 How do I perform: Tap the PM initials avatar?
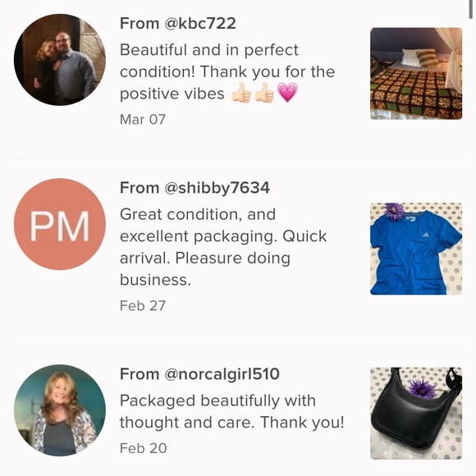click(60, 224)
